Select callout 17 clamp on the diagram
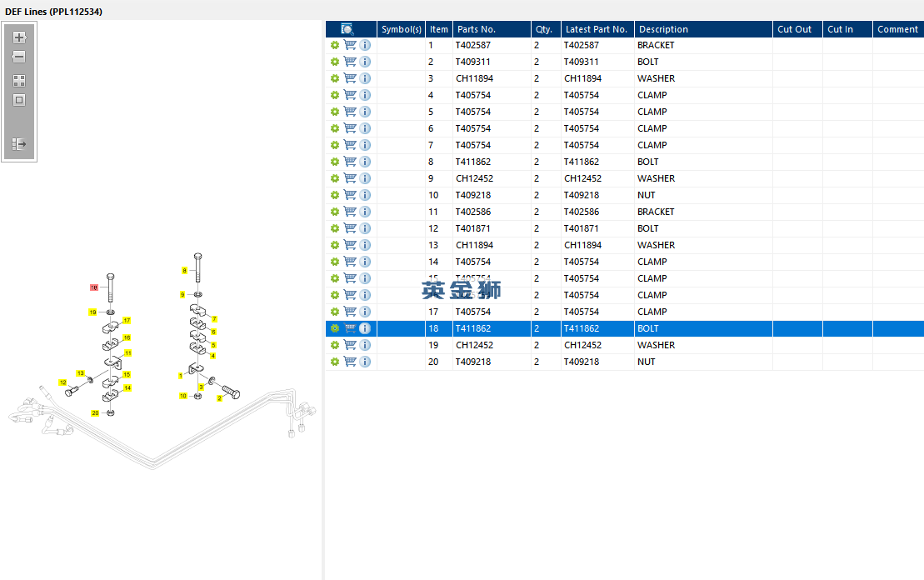The height and width of the screenshot is (580, 924). 127,321
